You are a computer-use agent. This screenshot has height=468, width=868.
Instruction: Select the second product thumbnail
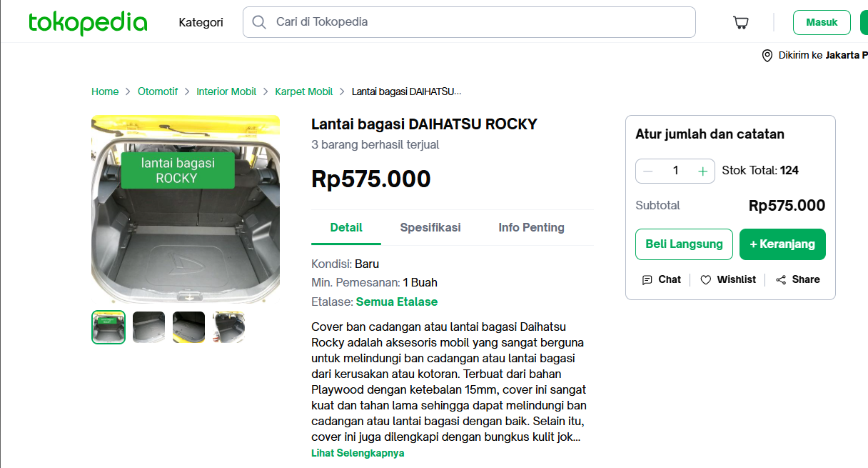[x=148, y=327]
